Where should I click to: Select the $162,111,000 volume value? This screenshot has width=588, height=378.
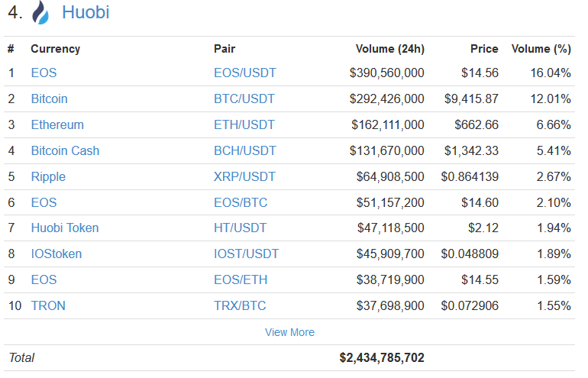388,124
